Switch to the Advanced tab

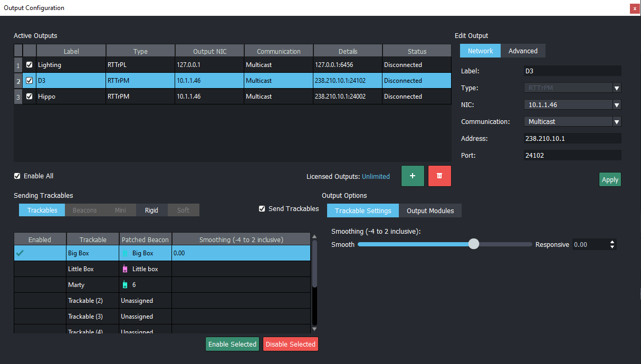coord(523,51)
